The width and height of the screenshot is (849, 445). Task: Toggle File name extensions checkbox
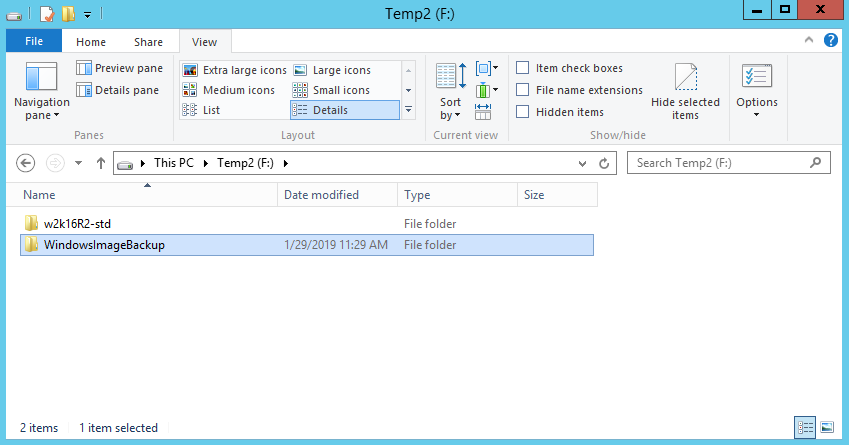pyautogui.click(x=523, y=90)
